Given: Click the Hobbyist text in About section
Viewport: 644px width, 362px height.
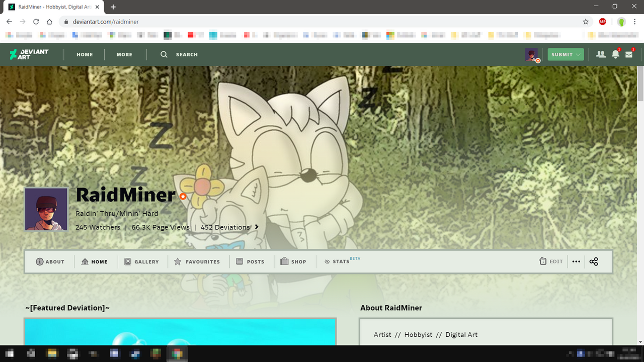Looking at the screenshot, I should pyautogui.click(x=418, y=334).
